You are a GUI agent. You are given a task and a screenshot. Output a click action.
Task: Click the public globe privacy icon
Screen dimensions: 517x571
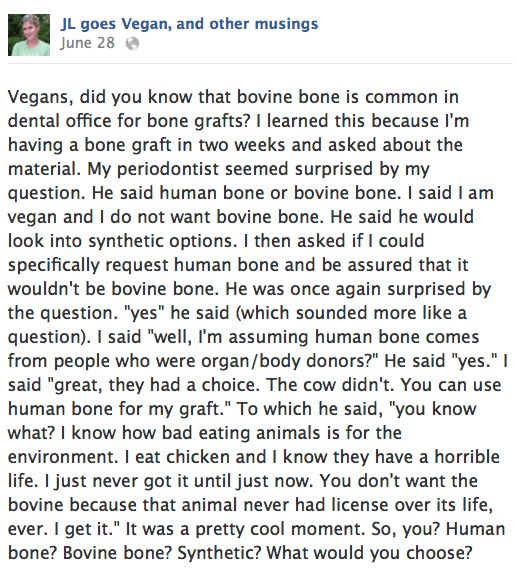pos(132,44)
